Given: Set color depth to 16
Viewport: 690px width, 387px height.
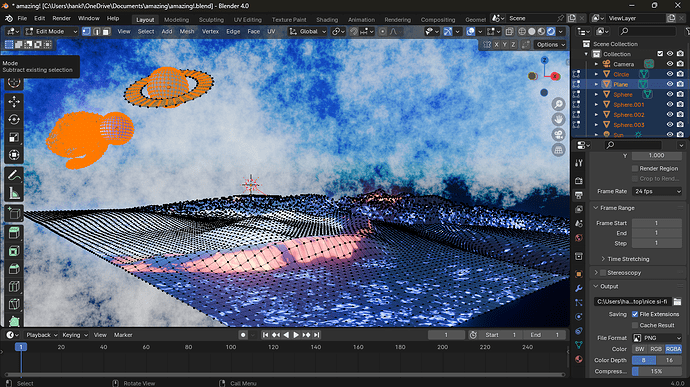Looking at the screenshot, I should 669,360.
